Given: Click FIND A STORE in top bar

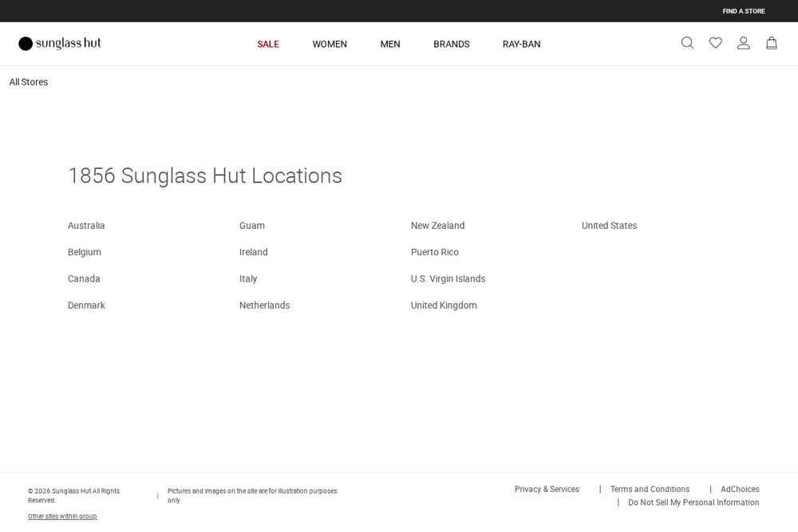Looking at the screenshot, I should 744,11.
